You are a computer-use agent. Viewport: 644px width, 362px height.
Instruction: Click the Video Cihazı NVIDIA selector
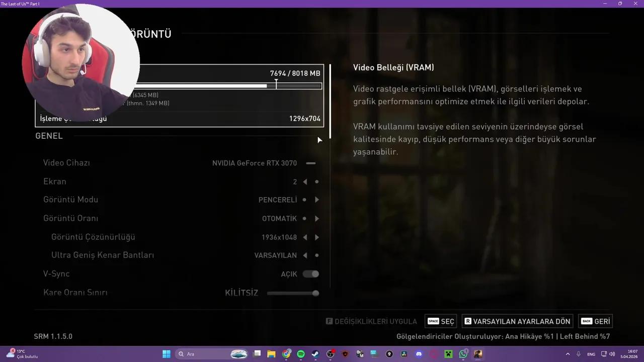[x=311, y=163]
